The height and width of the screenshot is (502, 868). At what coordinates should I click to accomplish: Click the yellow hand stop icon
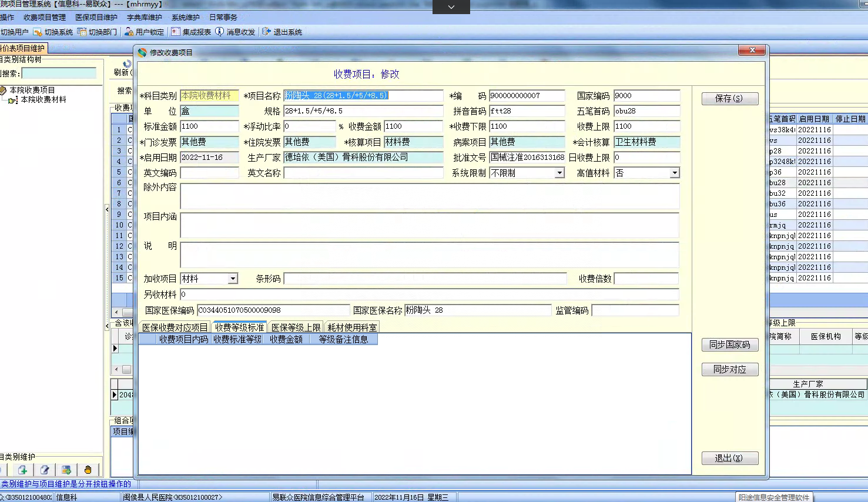coord(88,470)
